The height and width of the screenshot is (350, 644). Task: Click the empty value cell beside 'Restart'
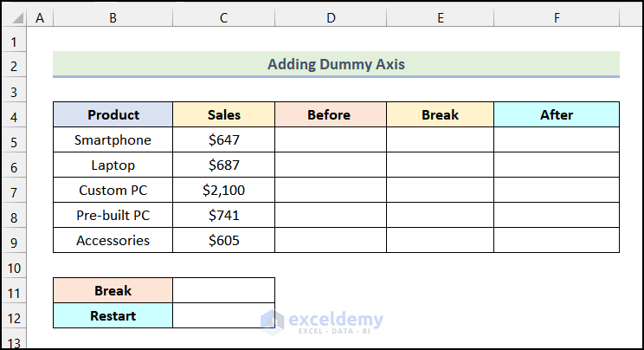223,315
